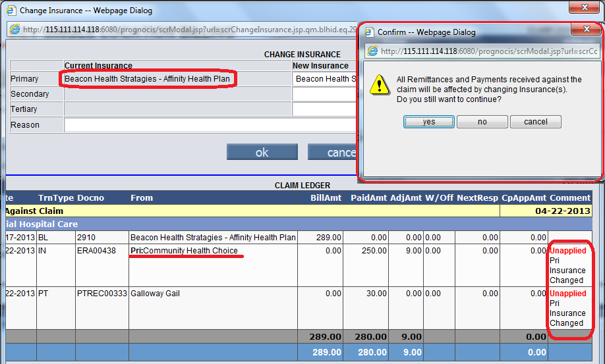
Task: Click the W/Off column header
Action: (x=439, y=198)
